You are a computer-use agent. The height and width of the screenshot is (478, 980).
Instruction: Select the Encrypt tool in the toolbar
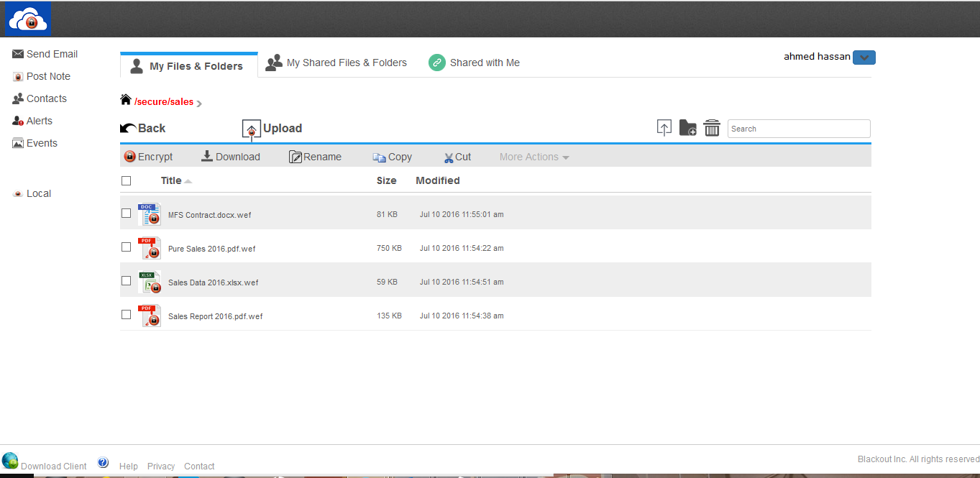(130, 156)
